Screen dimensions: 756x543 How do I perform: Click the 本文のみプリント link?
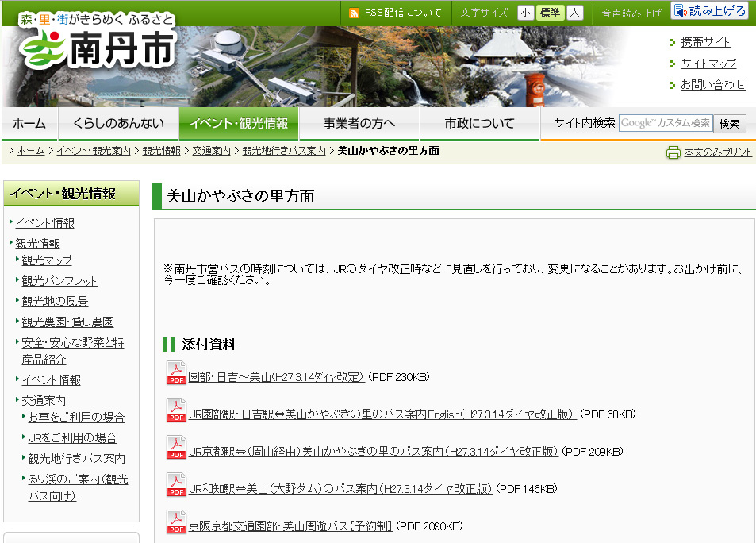pos(717,152)
